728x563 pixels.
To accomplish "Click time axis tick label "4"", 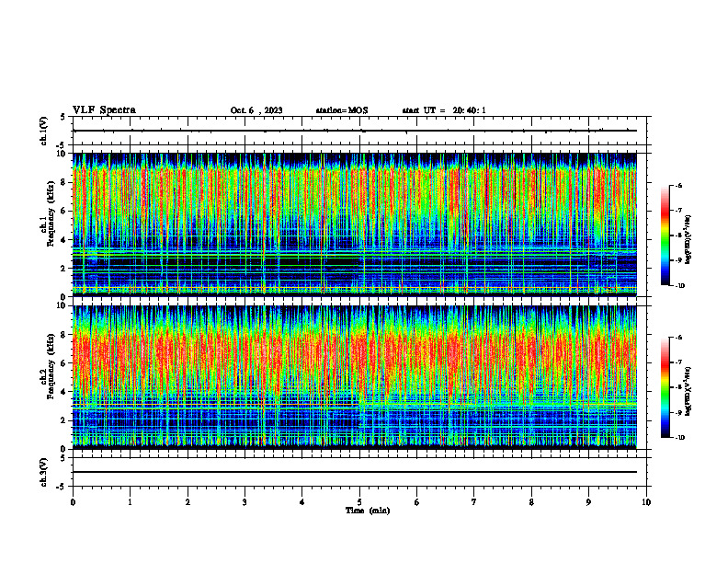I will pyautogui.click(x=302, y=502).
